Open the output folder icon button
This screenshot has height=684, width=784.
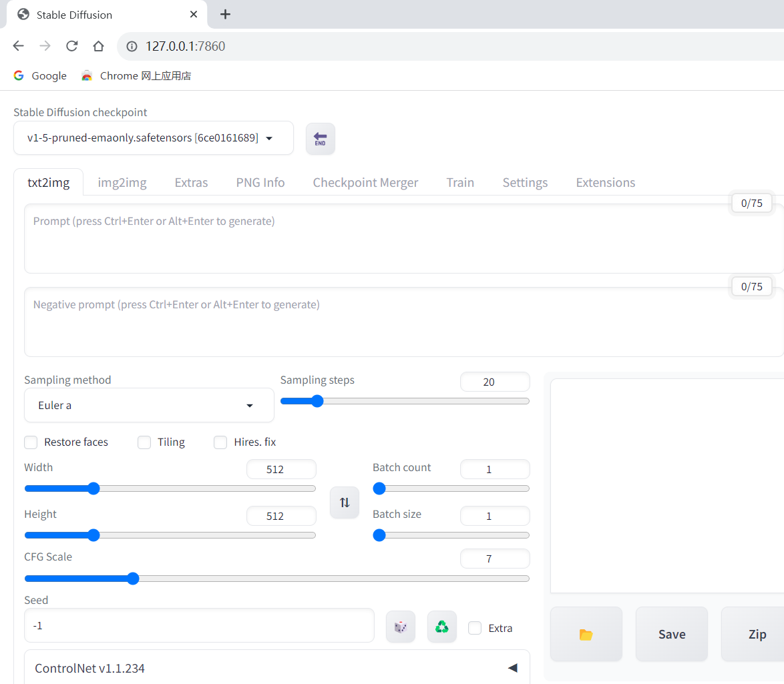[x=586, y=635]
